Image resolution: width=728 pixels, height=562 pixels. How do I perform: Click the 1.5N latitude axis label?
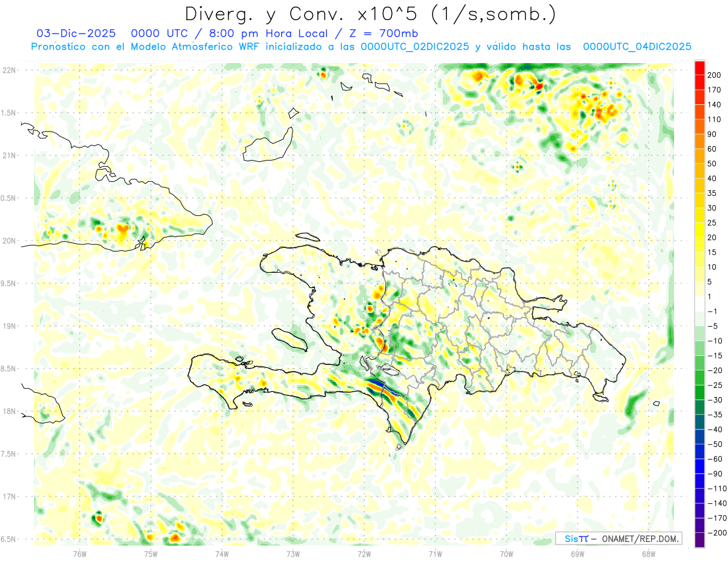coord(9,113)
